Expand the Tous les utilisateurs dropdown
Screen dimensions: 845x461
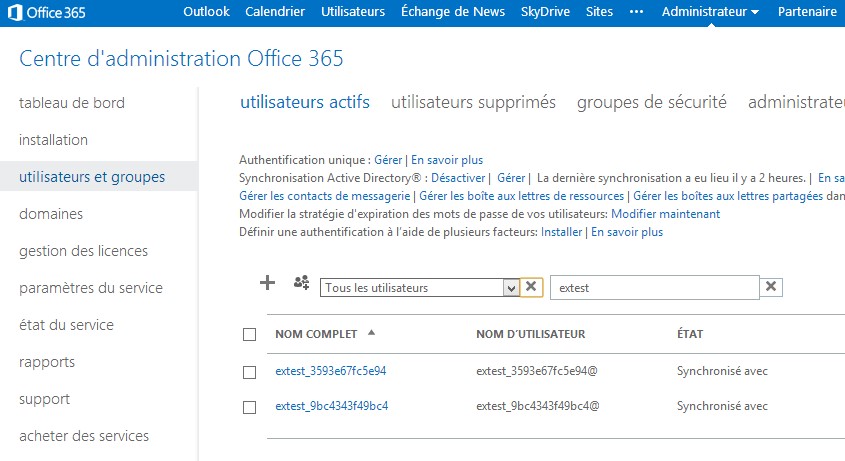pyautogui.click(x=510, y=288)
